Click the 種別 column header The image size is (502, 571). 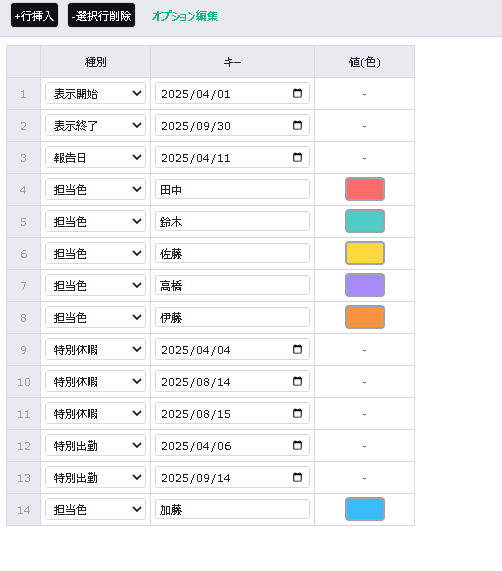coord(95,62)
